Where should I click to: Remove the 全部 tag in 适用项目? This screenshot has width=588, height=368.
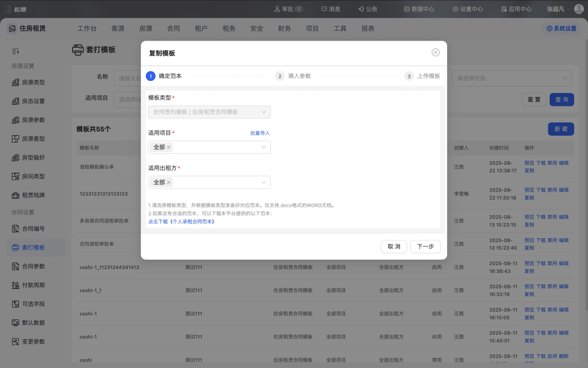169,147
